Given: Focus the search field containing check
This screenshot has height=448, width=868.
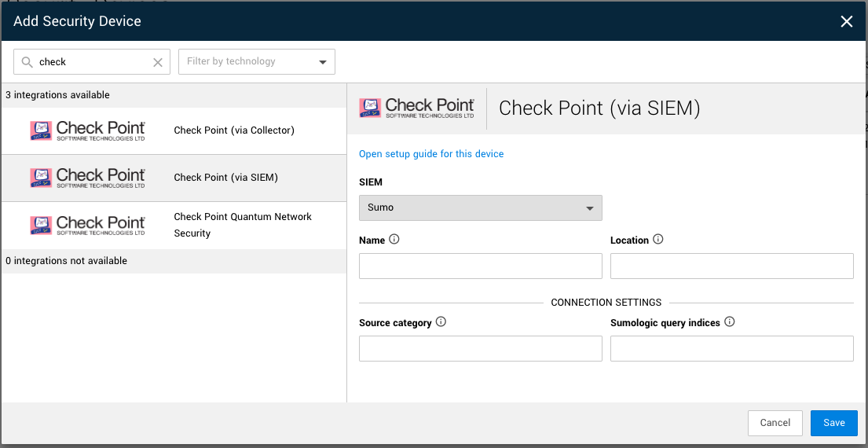Looking at the screenshot, I should coord(92,61).
